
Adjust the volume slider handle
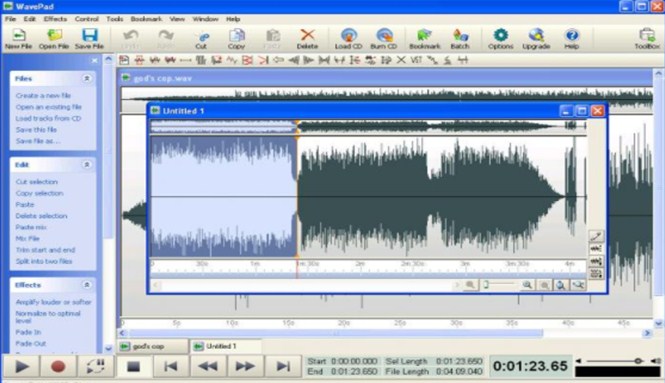[638, 361]
